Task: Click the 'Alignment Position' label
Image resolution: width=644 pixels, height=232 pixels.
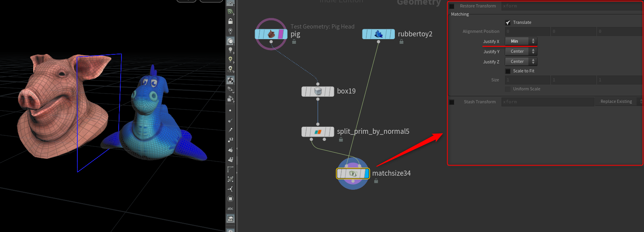Action: [481, 31]
